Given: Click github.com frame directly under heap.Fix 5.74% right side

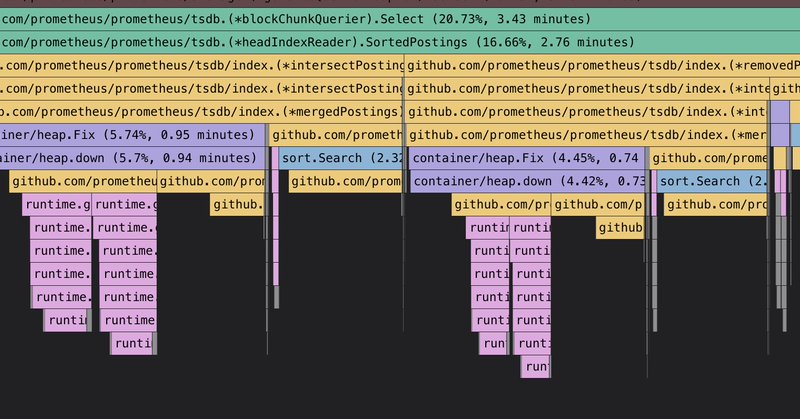Looking at the screenshot, I should tap(211, 181).
